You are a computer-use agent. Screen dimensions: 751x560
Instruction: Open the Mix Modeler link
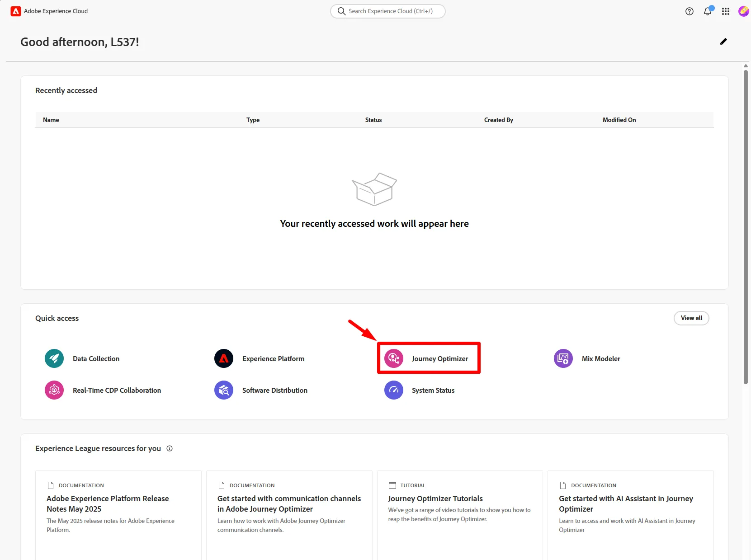601,358
